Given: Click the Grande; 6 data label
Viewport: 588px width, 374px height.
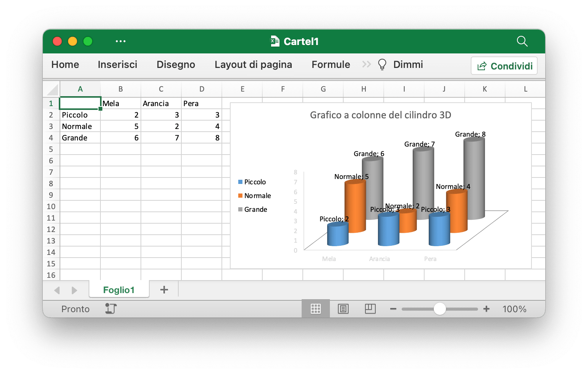Looking at the screenshot, I should [x=369, y=153].
